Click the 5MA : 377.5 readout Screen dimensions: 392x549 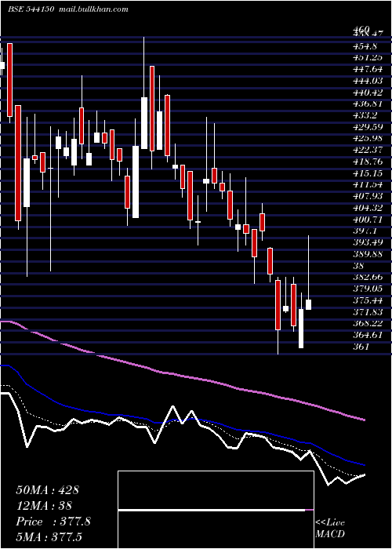point(49,536)
